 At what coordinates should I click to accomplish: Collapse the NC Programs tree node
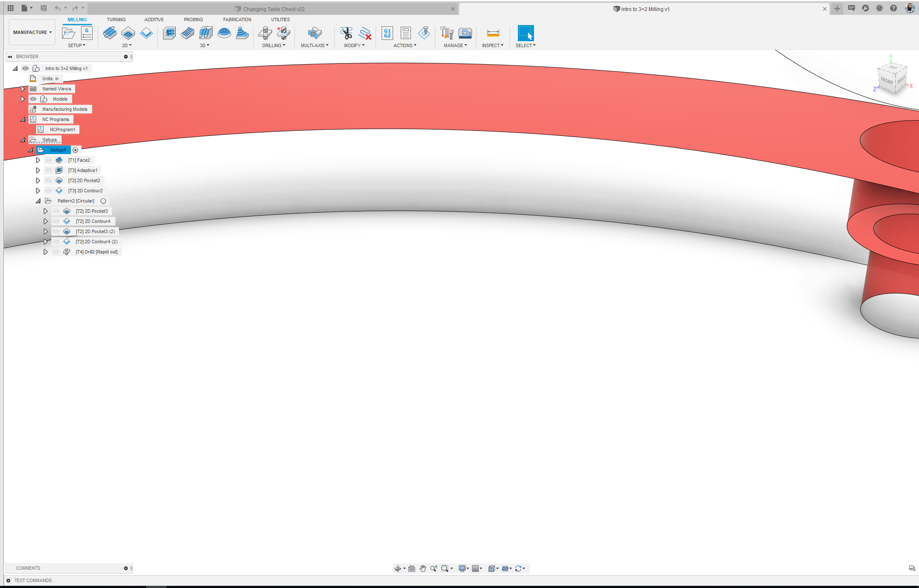pyautogui.click(x=23, y=119)
